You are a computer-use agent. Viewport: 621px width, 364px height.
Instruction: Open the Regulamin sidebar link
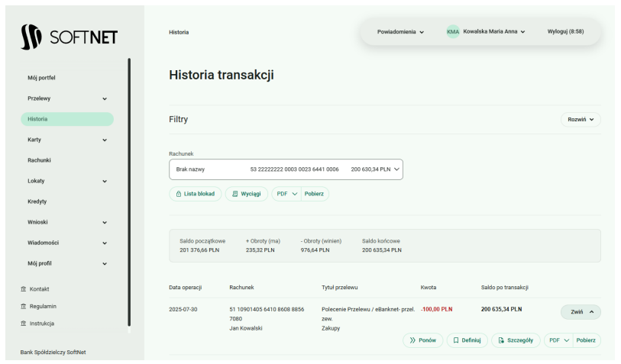[43, 306]
